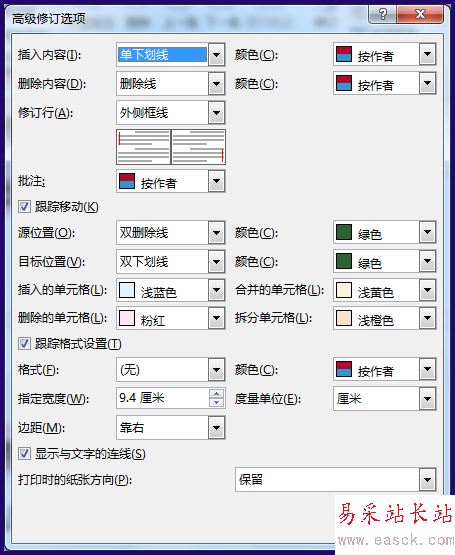
Task: Close the 高级修订选项 dialog
Action: [420, 14]
